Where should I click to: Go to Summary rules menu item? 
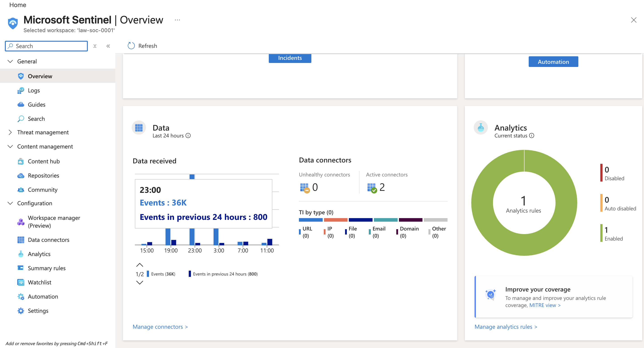click(x=47, y=268)
